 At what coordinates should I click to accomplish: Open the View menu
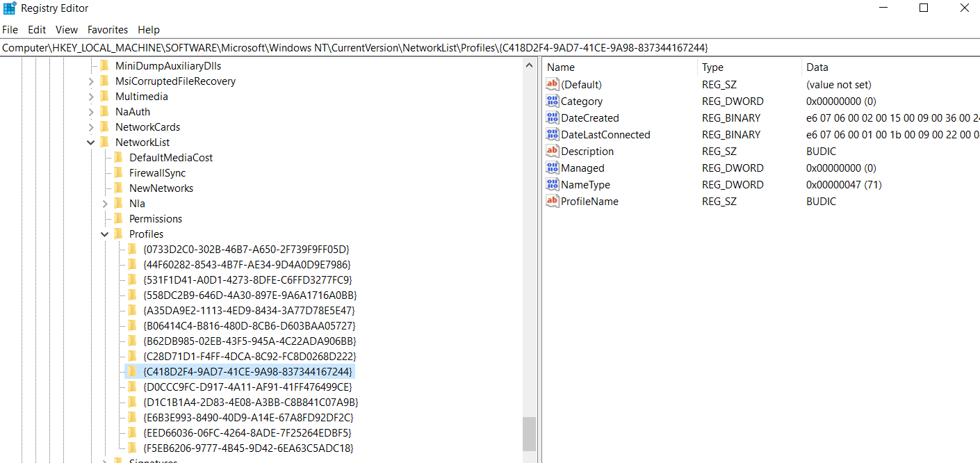[67, 30]
